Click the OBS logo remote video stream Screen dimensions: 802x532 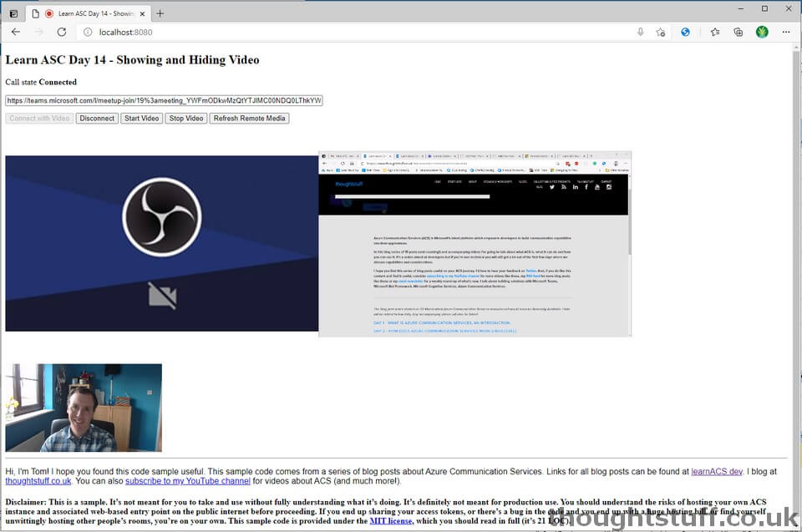(161, 244)
